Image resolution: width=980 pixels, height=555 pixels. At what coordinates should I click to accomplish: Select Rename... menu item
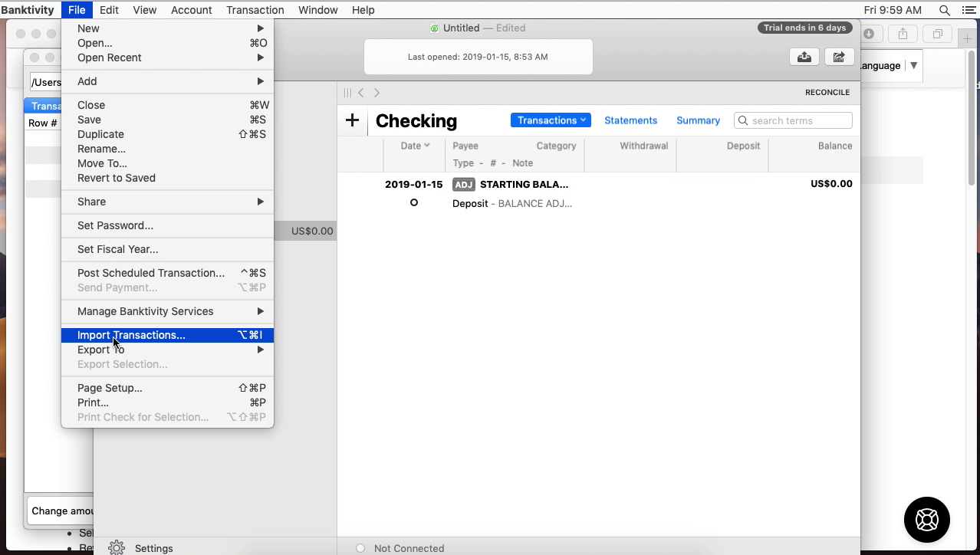click(x=167, y=149)
